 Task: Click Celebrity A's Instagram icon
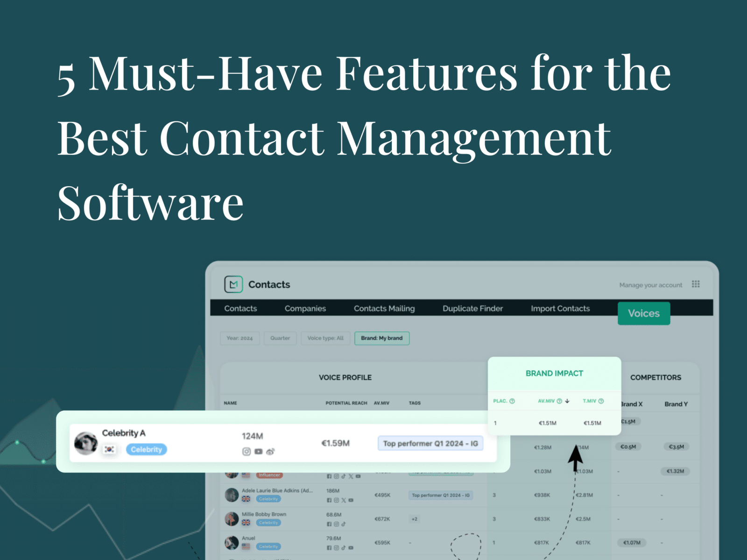(x=247, y=451)
